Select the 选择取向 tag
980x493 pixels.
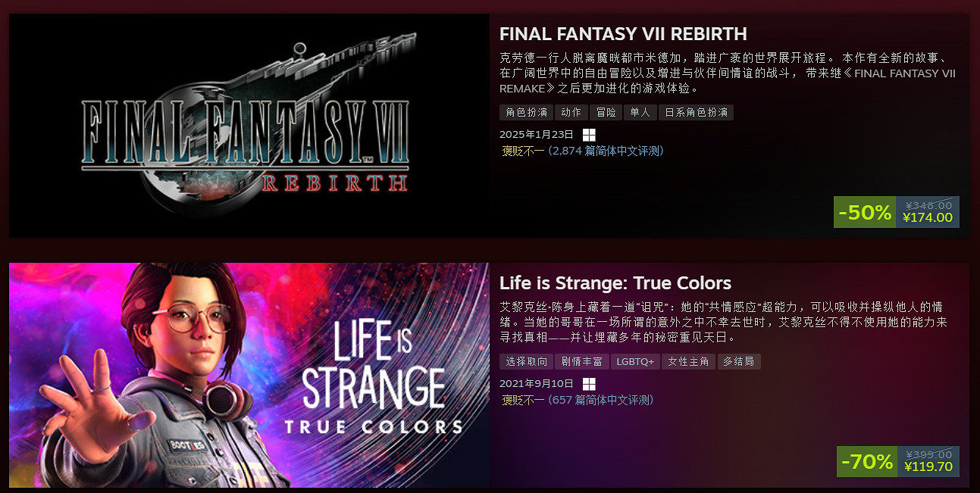525,362
